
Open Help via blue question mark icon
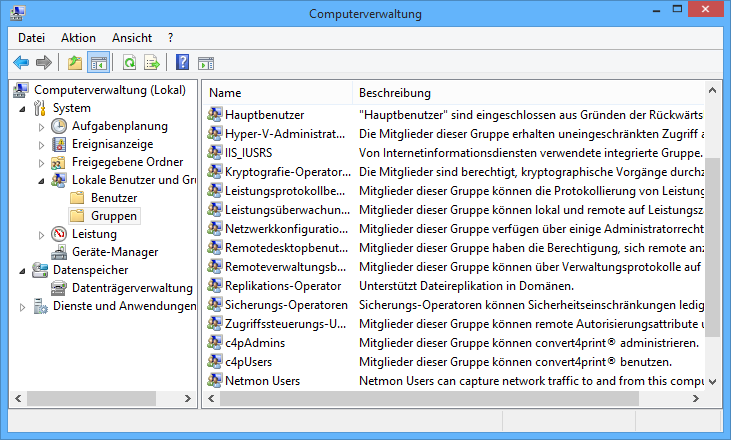coord(183,63)
